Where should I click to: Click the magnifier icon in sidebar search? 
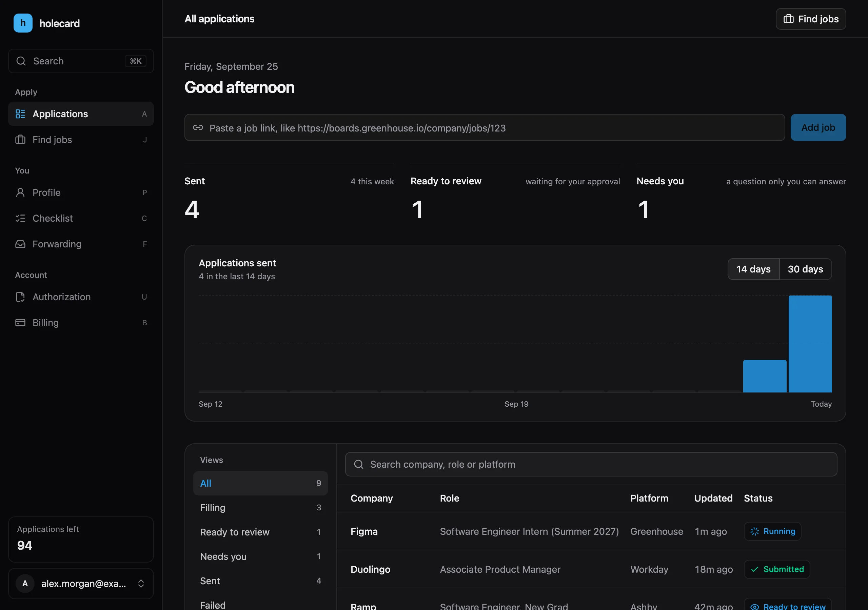[21, 61]
